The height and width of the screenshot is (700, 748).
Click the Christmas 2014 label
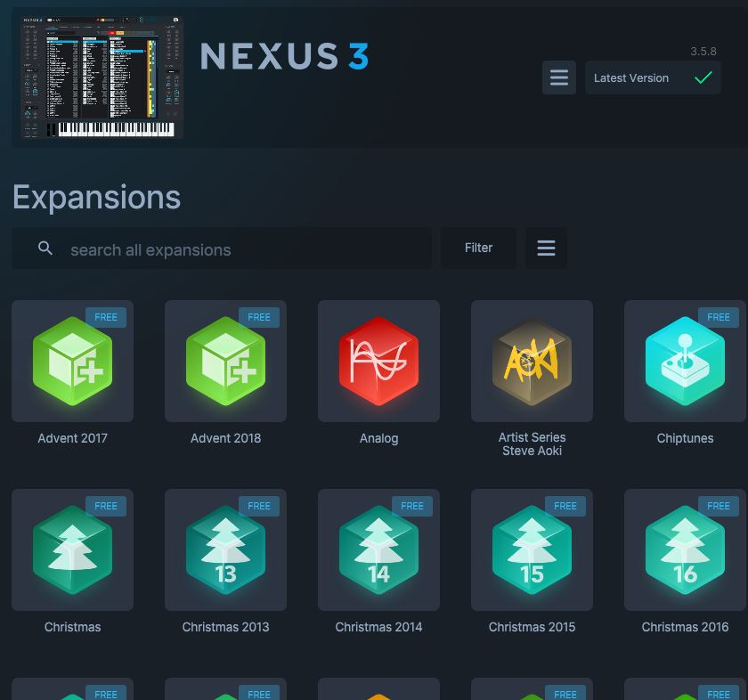tap(378, 626)
